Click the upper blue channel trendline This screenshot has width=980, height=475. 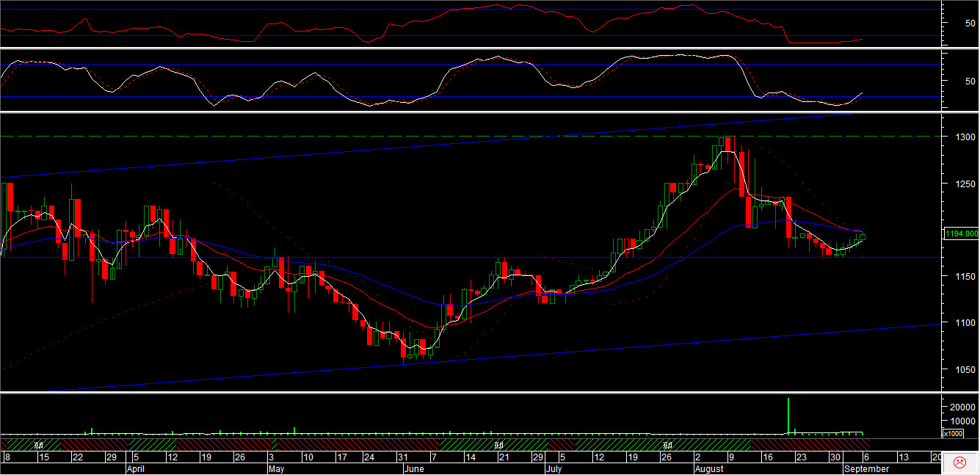440,145
